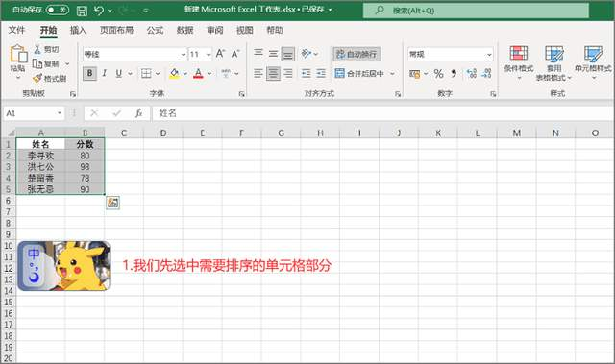Switch to the 插入 ribbon tab
Screen dimensions: 615x364
(x=78, y=30)
